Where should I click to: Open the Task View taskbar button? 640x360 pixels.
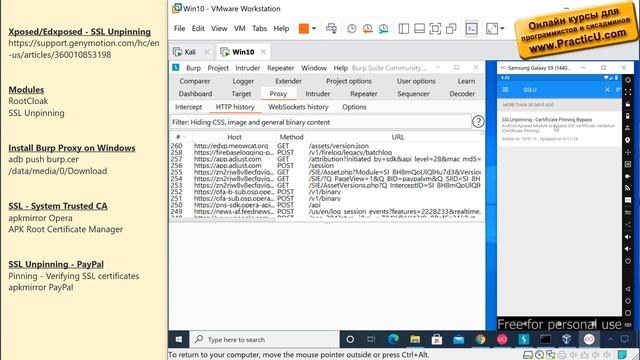pyautogui.click(x=371, y=339)
